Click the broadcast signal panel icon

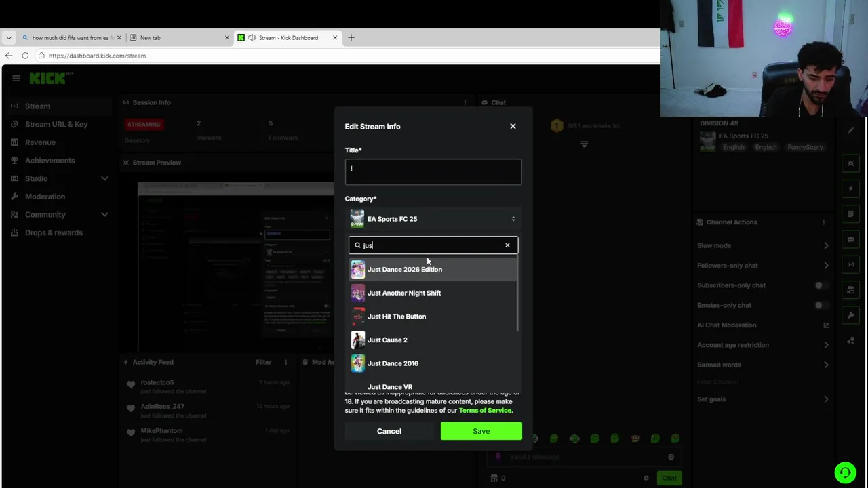pos(850,264)
